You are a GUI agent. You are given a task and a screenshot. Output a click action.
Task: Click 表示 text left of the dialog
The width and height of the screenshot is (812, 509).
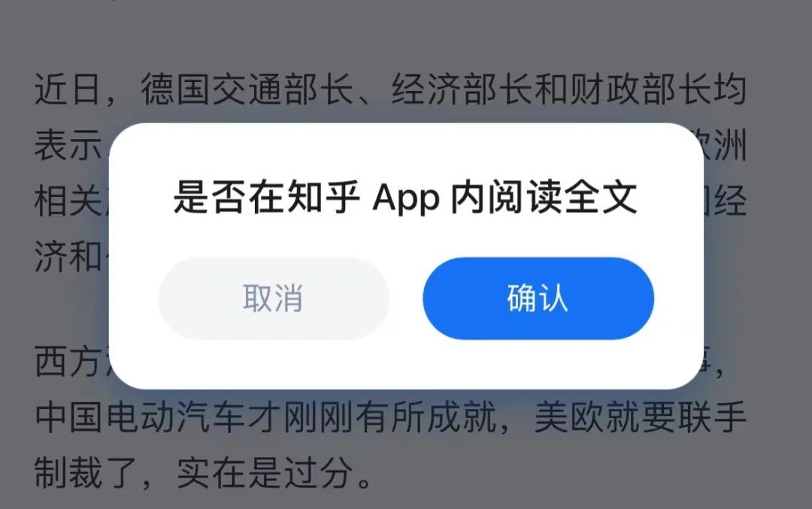coord(68,145)
